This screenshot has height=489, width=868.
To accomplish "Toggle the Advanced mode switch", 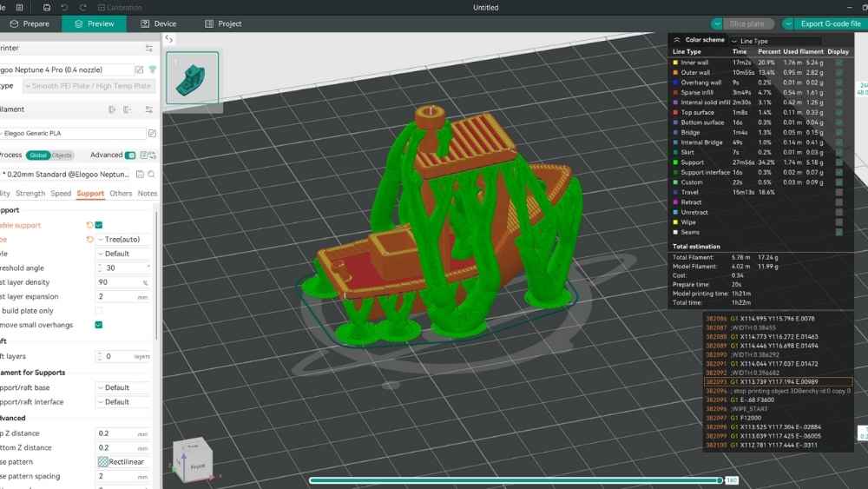I will [131, 155].
